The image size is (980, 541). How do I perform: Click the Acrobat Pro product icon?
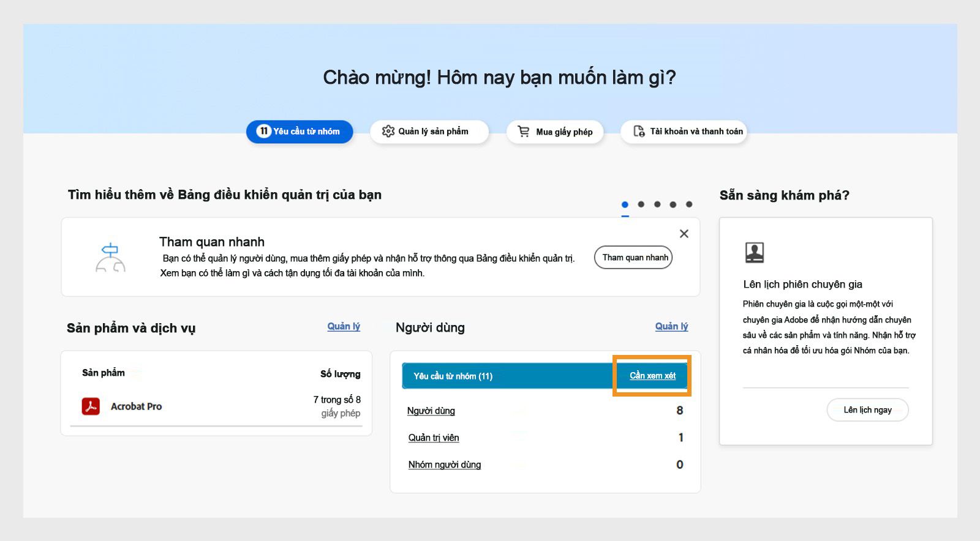click(91, 406)
